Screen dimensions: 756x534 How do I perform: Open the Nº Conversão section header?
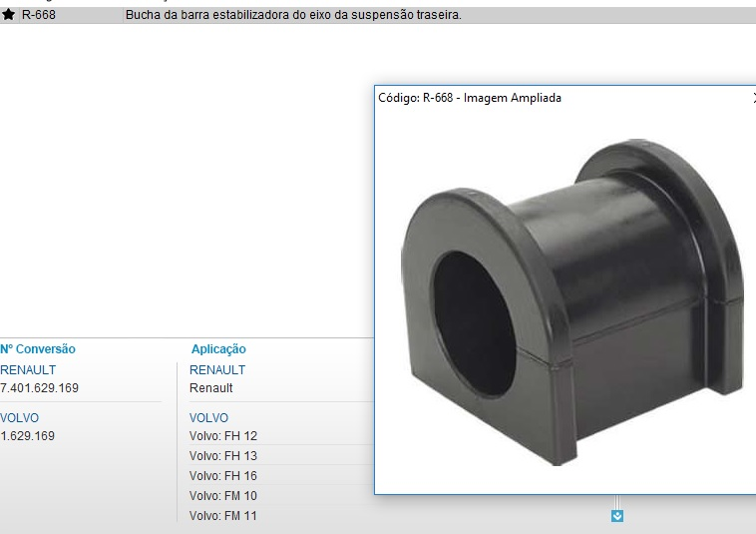click(38, 349)
